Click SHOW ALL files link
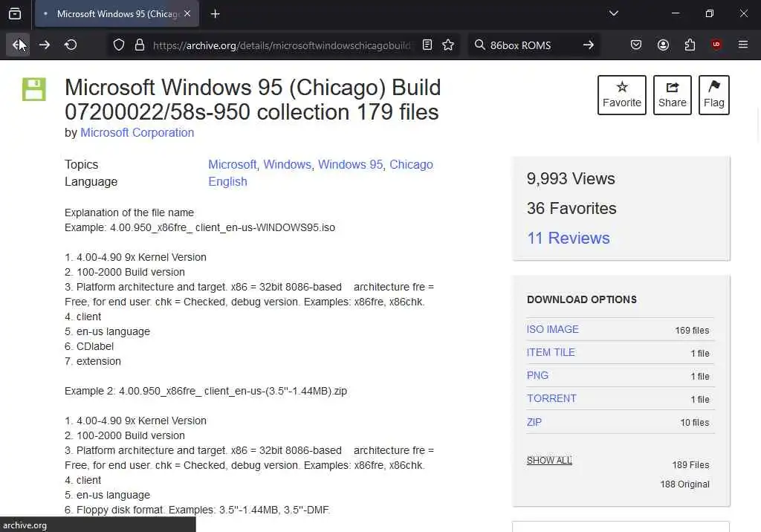This screenshot has height=532, width=761. [x=549, y=460]
